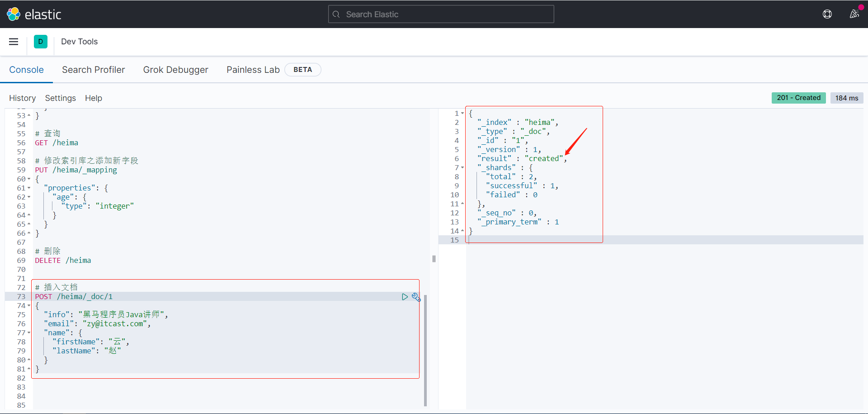
Task: Open the console Help menu
Action: (94, 98)
